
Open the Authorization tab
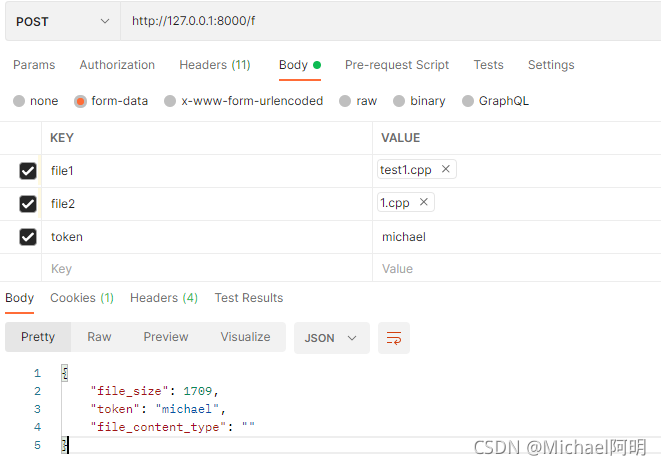[x=117, y=65]
